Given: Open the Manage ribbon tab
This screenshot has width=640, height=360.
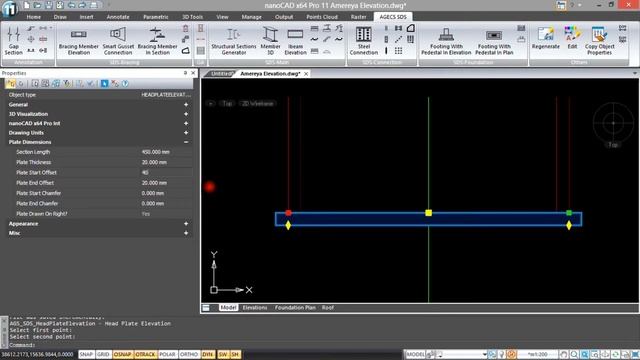Looking at the screenshot, I should coord(251,17).
